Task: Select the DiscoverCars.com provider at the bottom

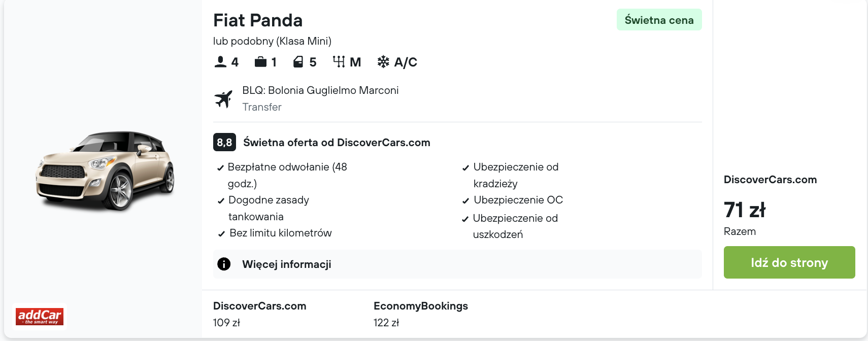Action: (260, 306)
